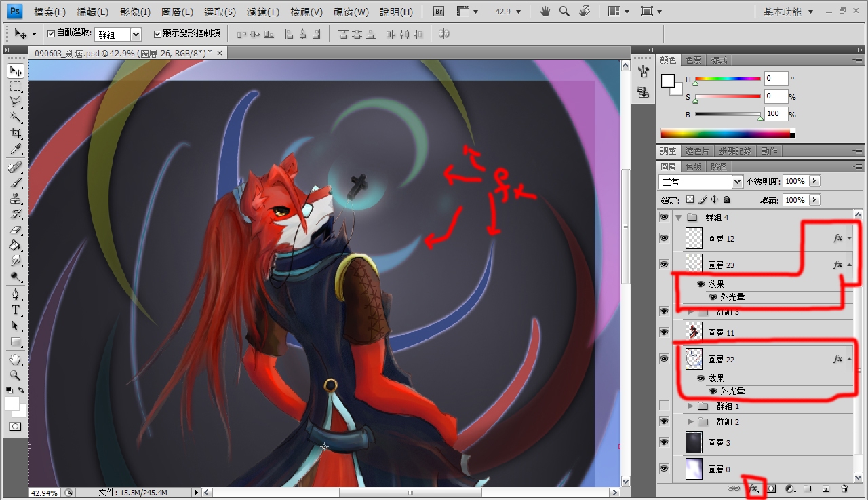Screen dimensions: 868x500
Task: Switch to the 色票 tab
Action: click(x=693, y=60)
